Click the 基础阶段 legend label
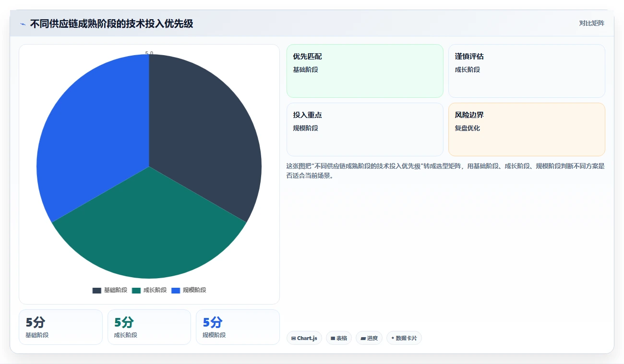 click(x=116, y=290)
